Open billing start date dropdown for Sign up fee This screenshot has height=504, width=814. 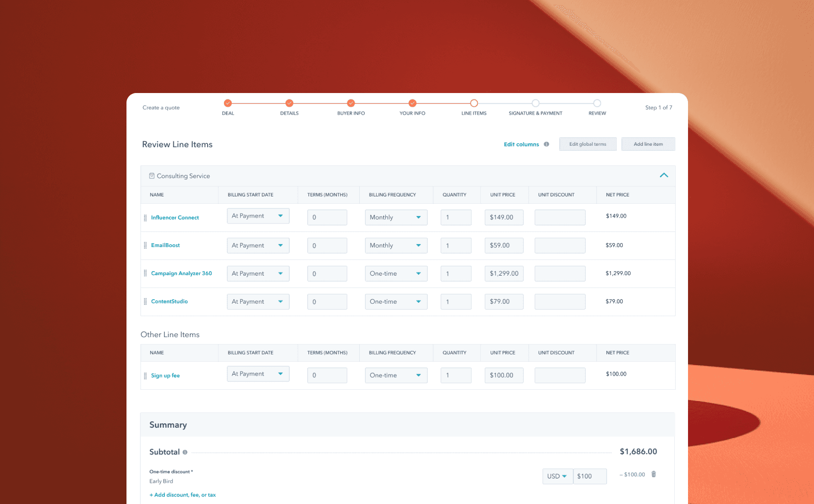(x=258, y=374)
